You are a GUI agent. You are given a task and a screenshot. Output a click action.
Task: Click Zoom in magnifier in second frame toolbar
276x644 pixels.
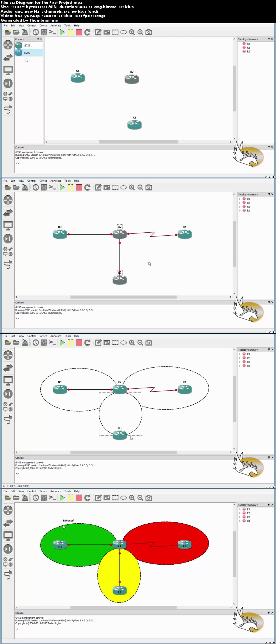coord(132,188)
